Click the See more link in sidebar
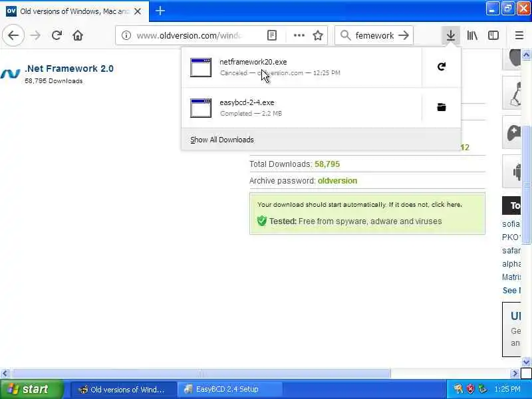 511,291
